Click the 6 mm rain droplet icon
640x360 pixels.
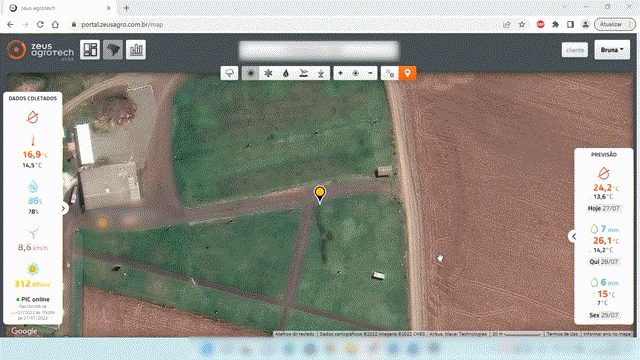coord(594,282)
